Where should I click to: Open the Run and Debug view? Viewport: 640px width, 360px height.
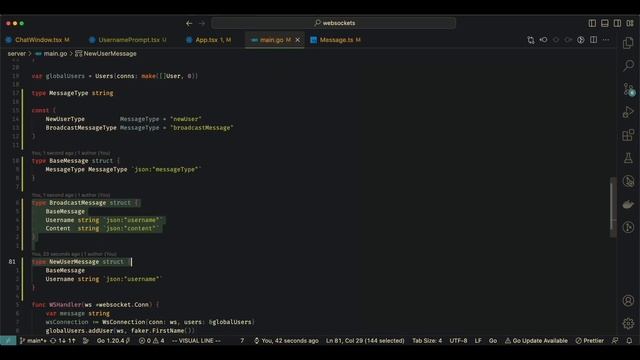pos(628,112)
